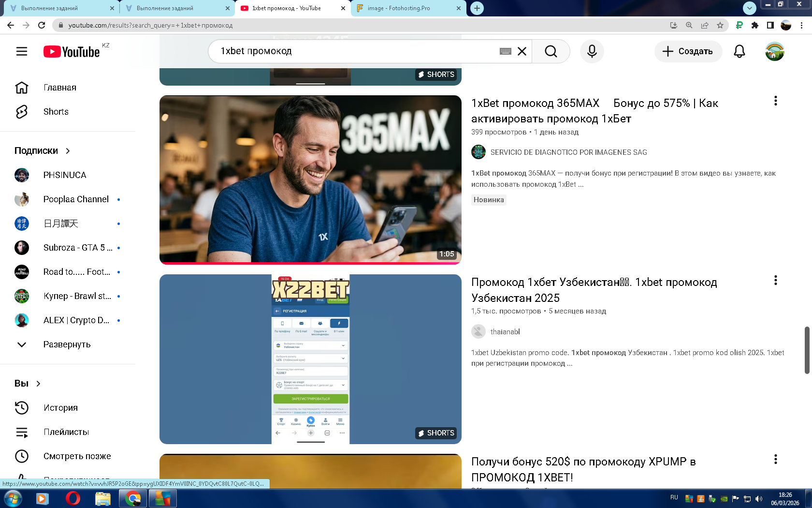Go to Shorts in sidebar
The image size is (812, 508).
click(56, 112)
